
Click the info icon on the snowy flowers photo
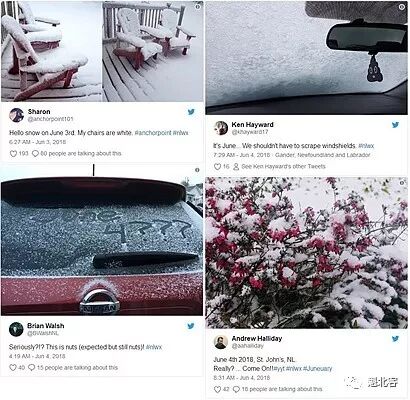(402, 183)
